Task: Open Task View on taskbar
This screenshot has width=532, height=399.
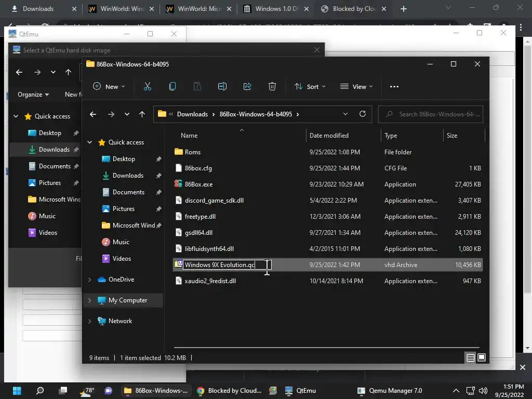Action: (x=63, y=391)
